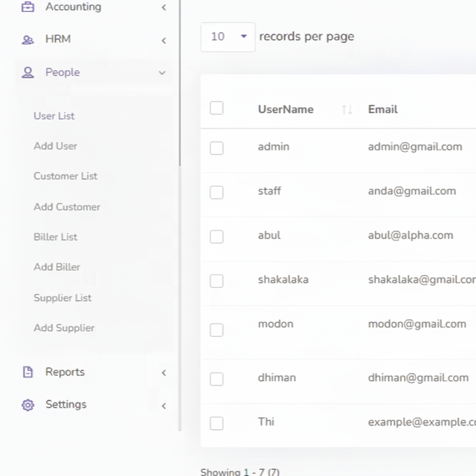Expand the Settings menu arrow
476x476 pixels.
tap(164, 405)
